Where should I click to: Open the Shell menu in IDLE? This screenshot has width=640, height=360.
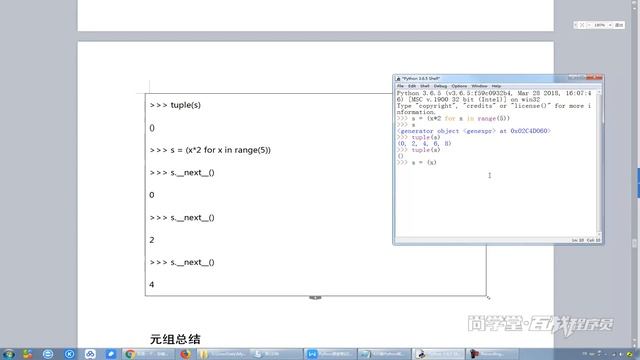click(424, 86)
